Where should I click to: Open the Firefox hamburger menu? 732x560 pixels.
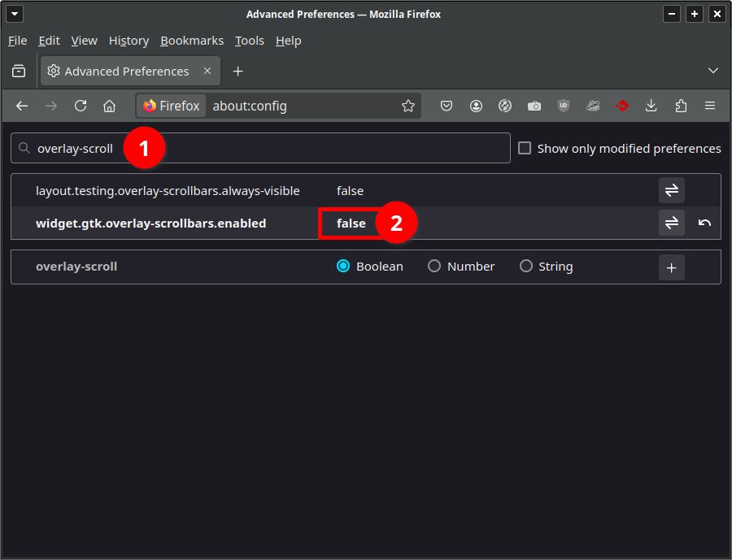point(709,106)
